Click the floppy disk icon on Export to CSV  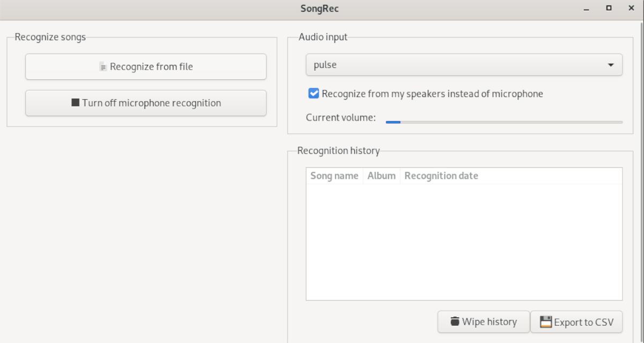546,322
